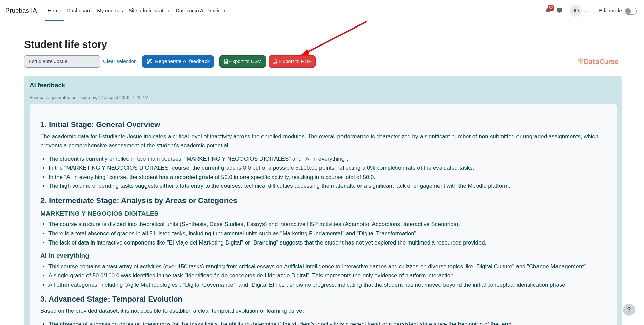Open Site administration
Image resolution: width=644 pixels, height=325 pixels.
coord(149,11)
